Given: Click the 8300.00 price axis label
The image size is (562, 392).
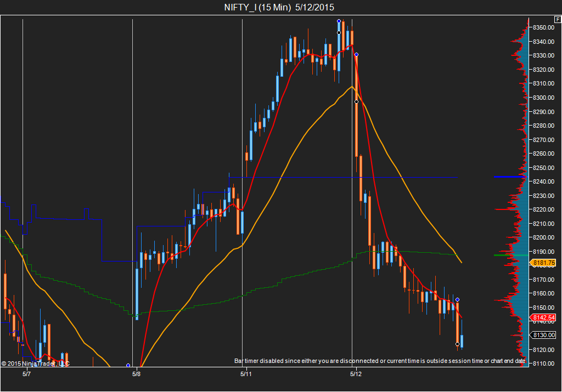Looking at the screenshot, I should pos(544,98).
